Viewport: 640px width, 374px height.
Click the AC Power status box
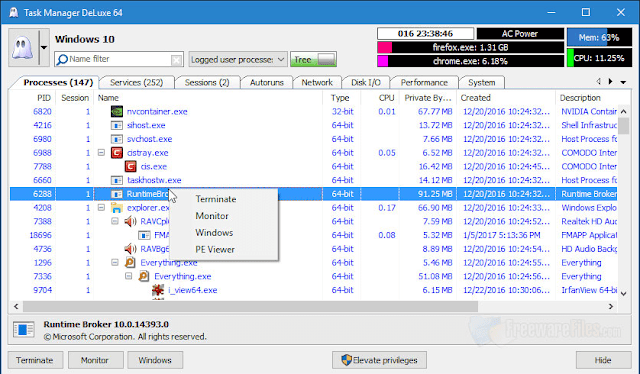(520, 34)
